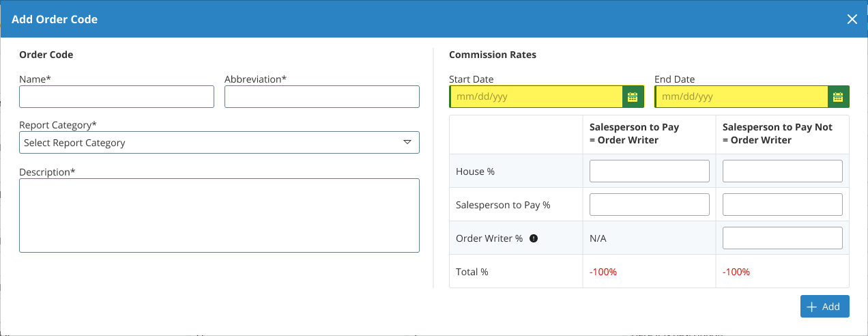The width and height of the screenshot is (868, 336).
Task: Click the Start Date text field
Action: (x=536, y=97)
